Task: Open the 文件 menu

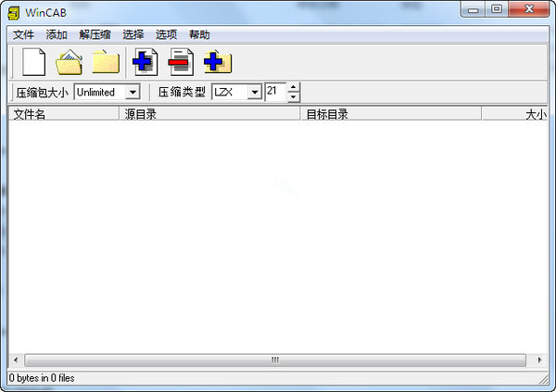Action: 23,35
